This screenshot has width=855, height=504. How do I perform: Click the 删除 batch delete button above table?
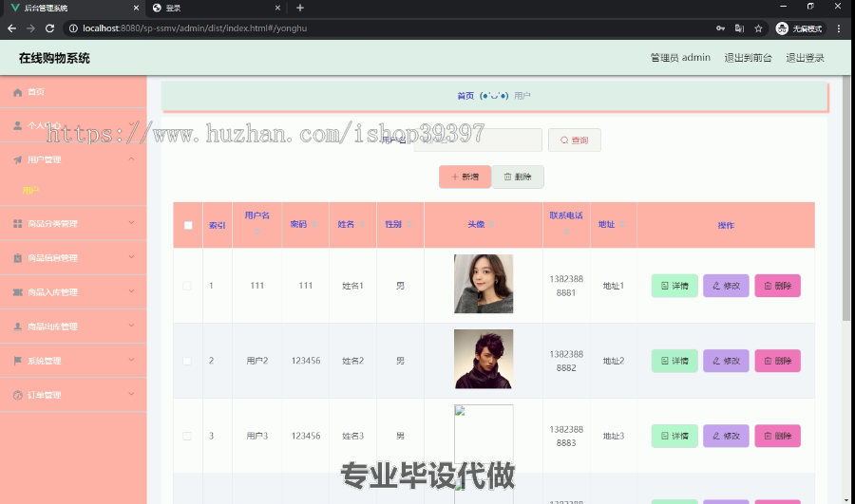tap(518, 177)
